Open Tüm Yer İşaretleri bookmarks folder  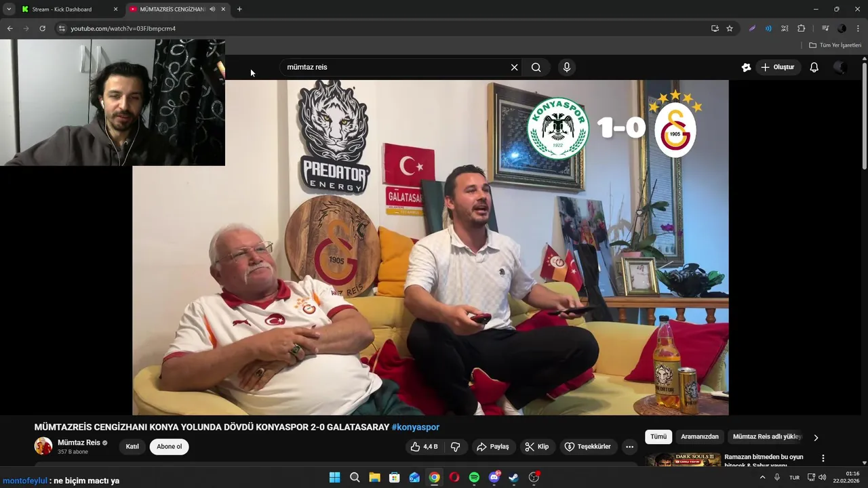click(835, 45)
